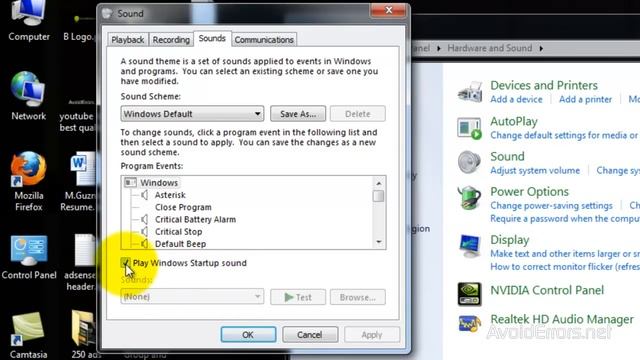Viewport: 640px width, 360px height.
Task: Confirm the dialog with OK
Action: [248, 335]
